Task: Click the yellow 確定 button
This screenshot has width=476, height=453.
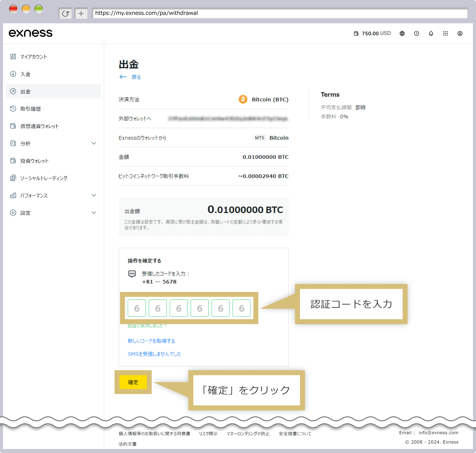Action: pos(133,382)
